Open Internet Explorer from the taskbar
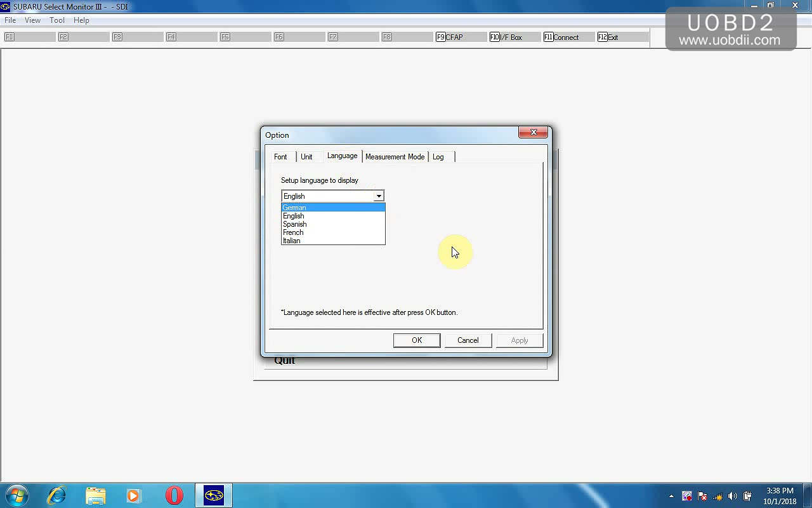The height and width of the screenshot is (508, 812). [x=56, y=495]
